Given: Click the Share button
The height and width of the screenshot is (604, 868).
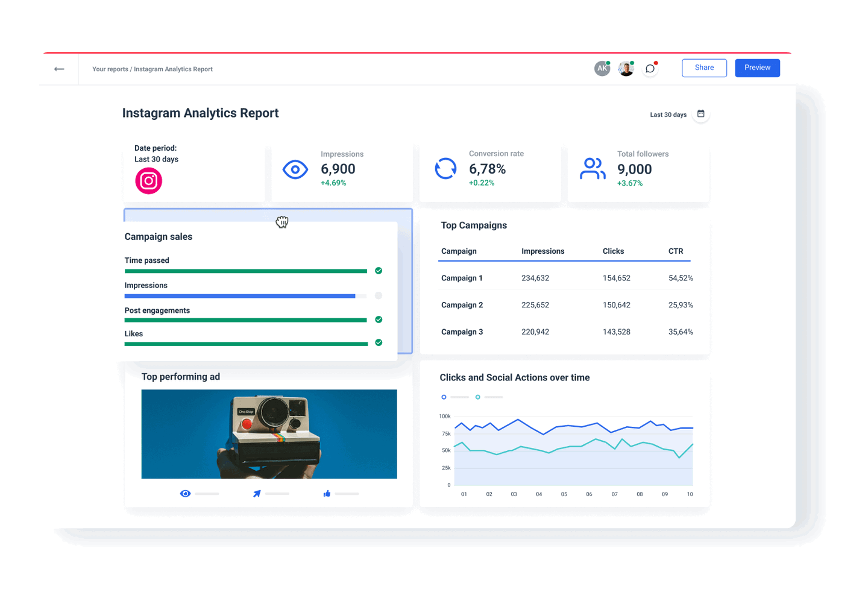Looking at the screenshot, I should point(704,68).
